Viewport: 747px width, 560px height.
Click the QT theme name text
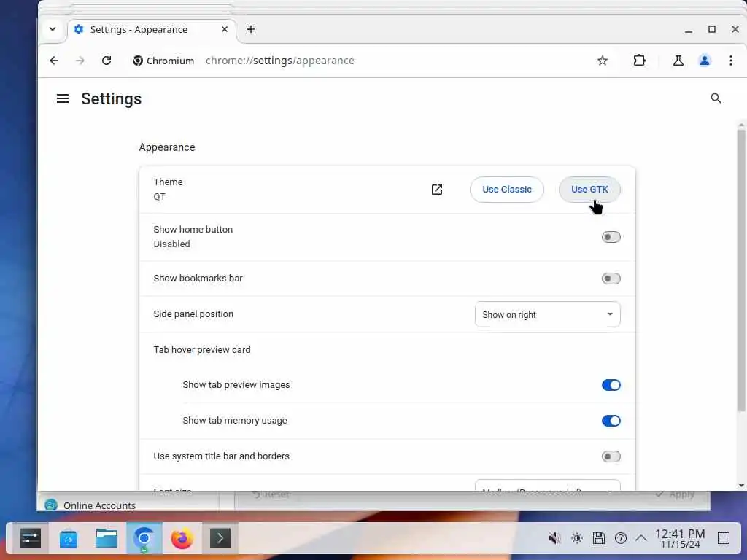pos(159,197)
